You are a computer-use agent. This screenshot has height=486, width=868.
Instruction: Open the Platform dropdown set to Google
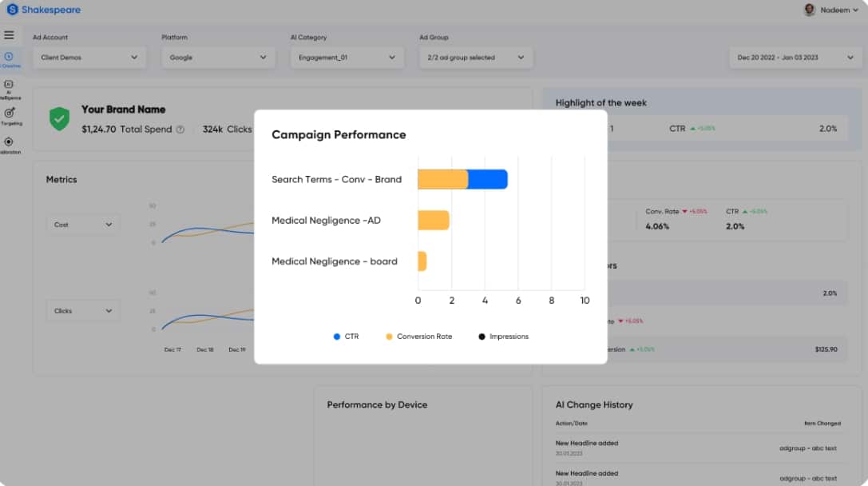click(x=218, y=57)
